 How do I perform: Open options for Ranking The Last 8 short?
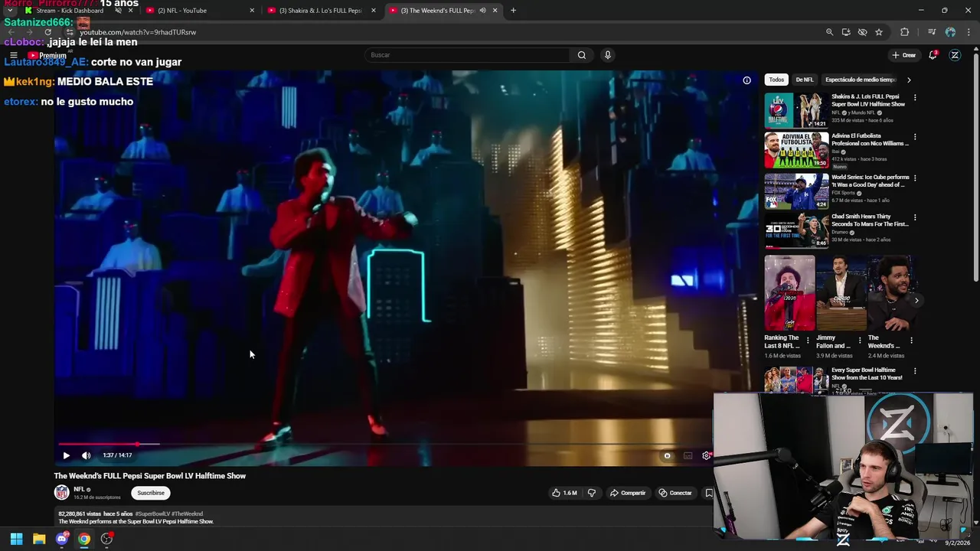808,341
